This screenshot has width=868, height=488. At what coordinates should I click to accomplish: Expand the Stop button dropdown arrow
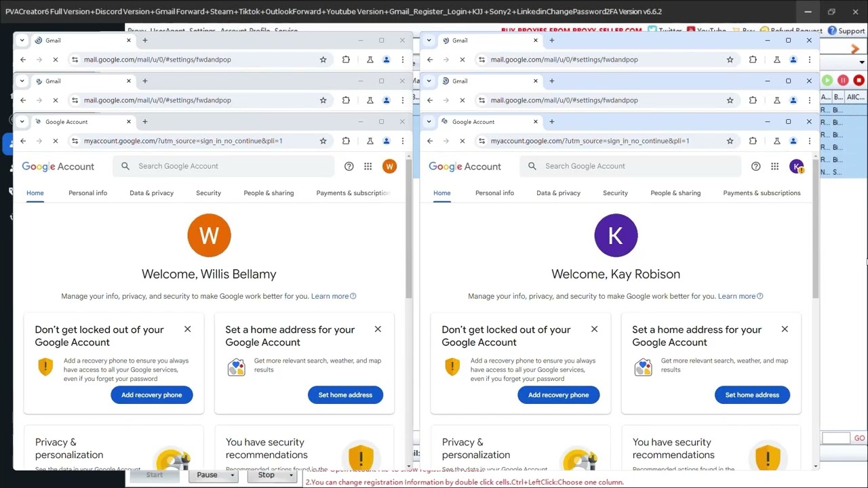291,475
